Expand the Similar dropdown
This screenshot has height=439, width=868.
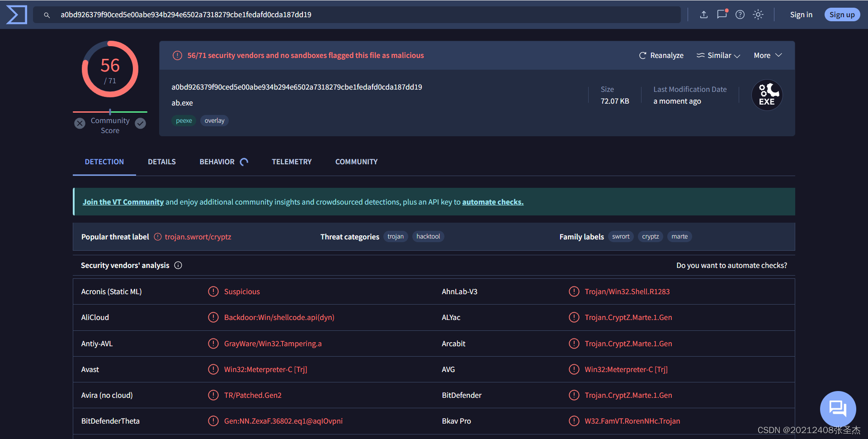click(x=718, y=55)
